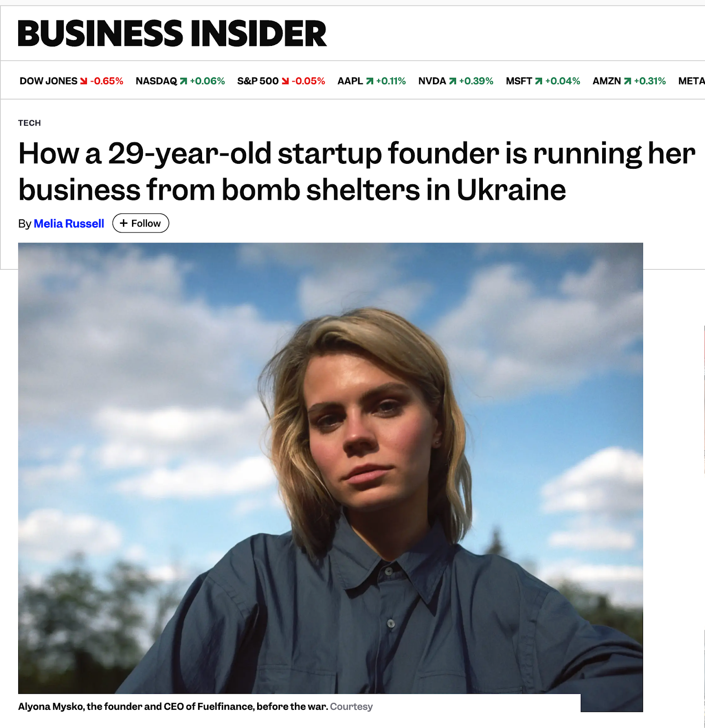The image size is (705, 728).
Task: Open the NASDAQ ticker quote
Action: [156, 81]
